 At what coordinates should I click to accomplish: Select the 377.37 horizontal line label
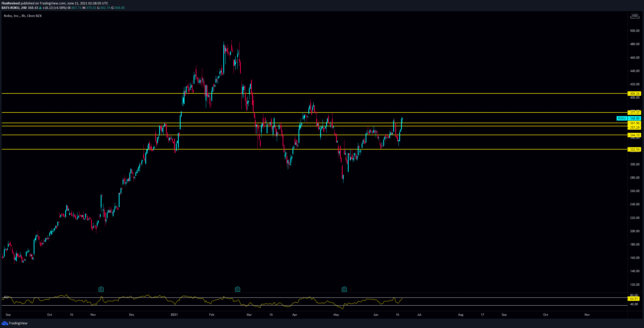point(634,113)
